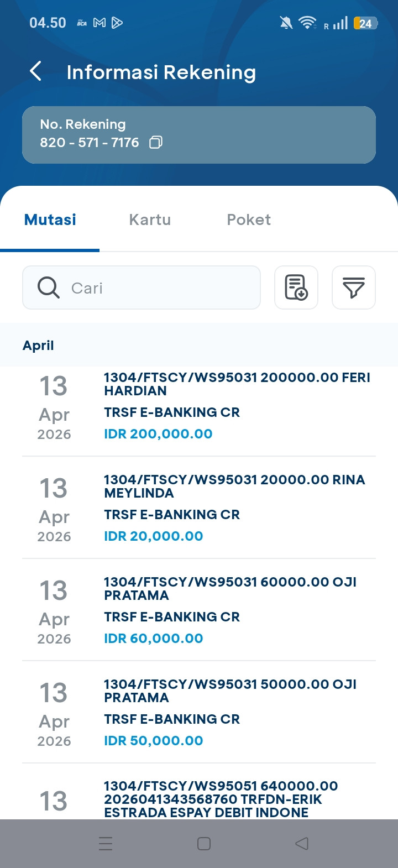Select the Mutasi tab
The image size is (398, 868).
tap(50, 220)
